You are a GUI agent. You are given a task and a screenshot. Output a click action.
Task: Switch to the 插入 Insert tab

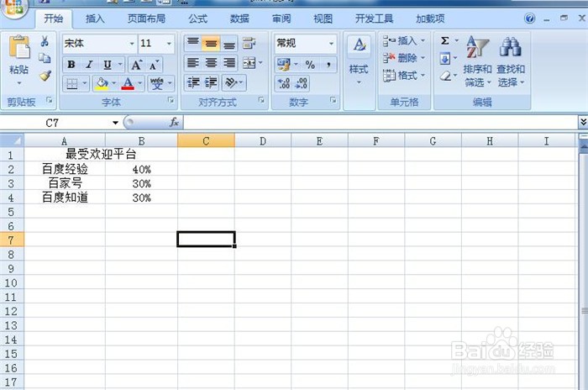pos(95,18)
